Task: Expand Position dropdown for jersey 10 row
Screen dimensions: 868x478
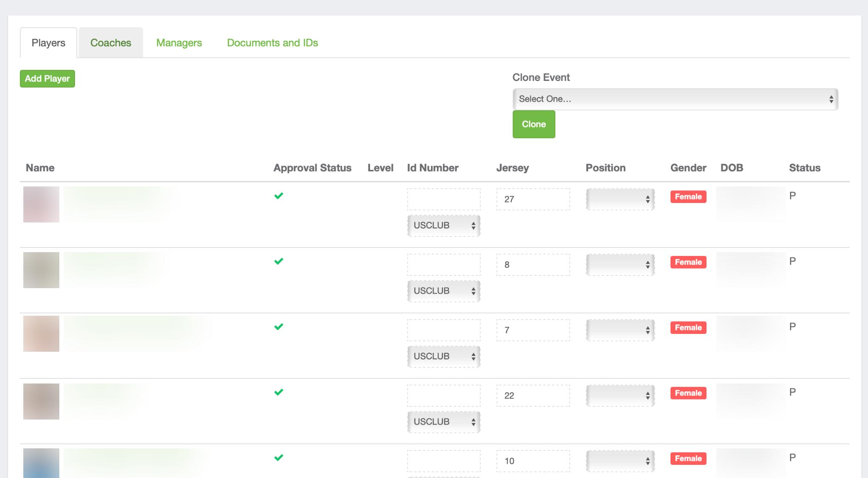Action: (620, 461)
